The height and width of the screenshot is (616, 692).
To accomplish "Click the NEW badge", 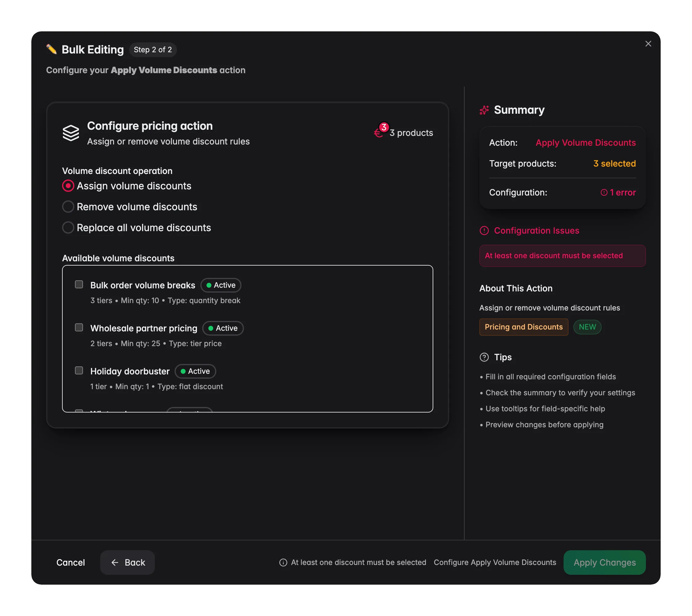I will tap(587, 327).
